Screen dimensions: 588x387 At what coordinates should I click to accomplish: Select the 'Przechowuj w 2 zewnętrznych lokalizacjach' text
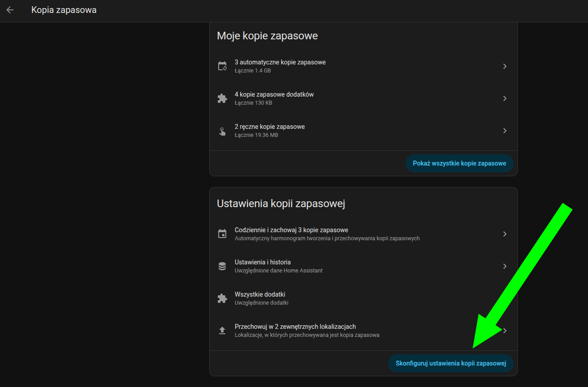tap(295, 327)
